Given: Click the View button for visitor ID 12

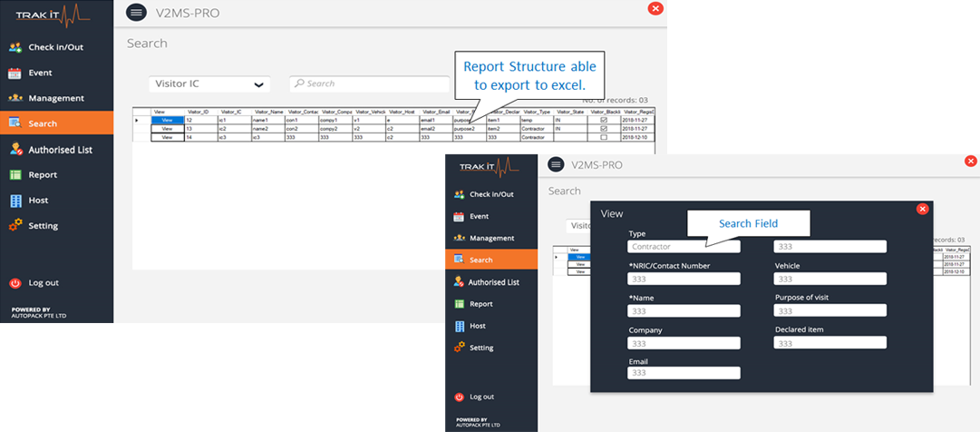Looking at the screenshot, I should coord(166,120).
